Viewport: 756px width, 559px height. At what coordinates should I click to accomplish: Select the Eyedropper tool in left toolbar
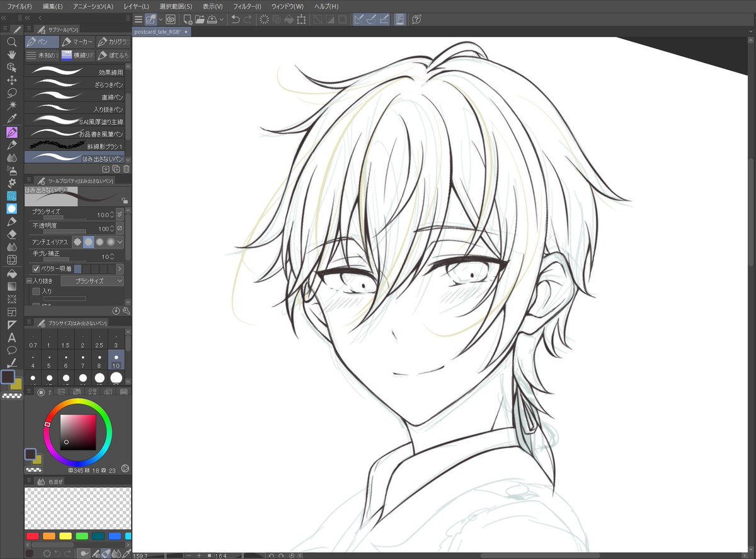click(11, 119)
